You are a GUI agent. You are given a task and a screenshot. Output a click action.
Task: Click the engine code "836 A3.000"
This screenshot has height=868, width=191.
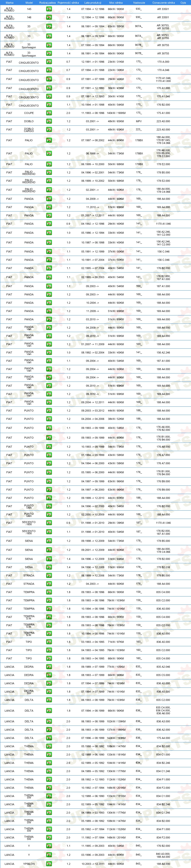click(163, 721)
